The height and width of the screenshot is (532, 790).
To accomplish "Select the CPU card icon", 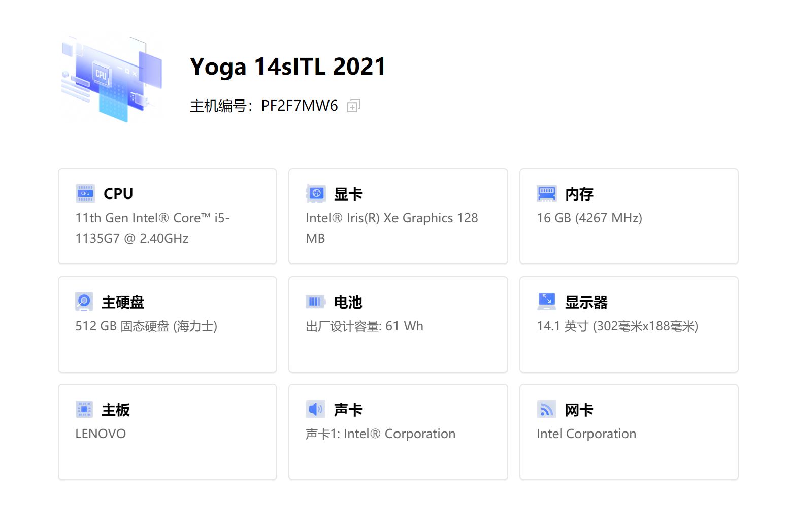I will click(85, 193).
